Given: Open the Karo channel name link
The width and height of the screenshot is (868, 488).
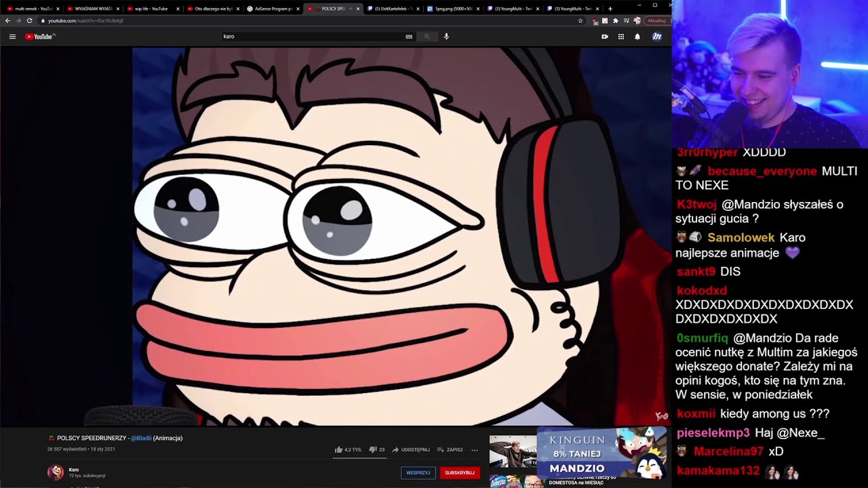Looking at the screenshot, I should (74, 470).
